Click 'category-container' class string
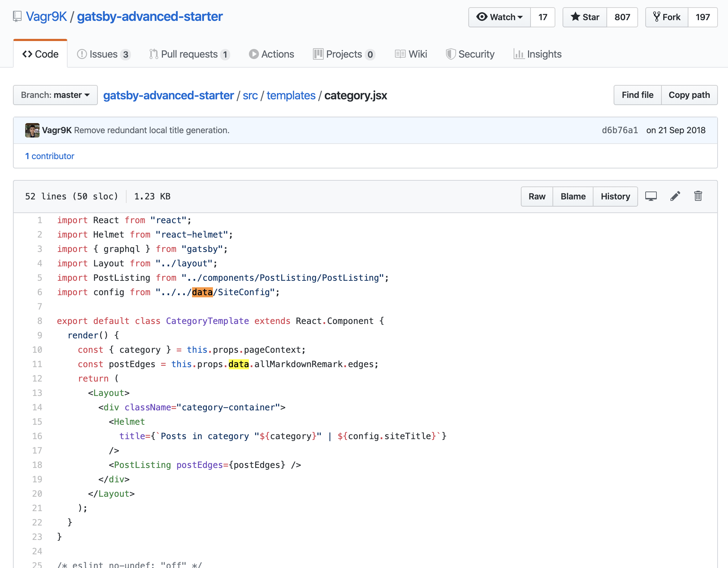 tap(228, 407)
